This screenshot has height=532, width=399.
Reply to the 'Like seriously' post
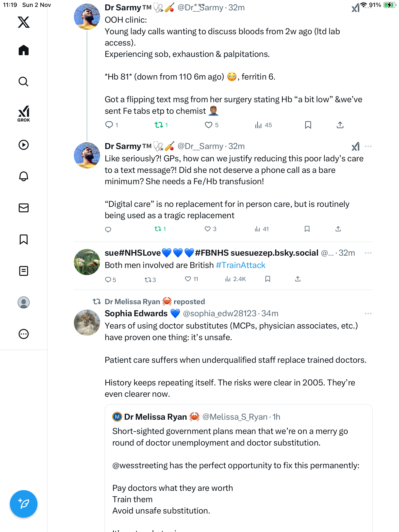point(108,230)
